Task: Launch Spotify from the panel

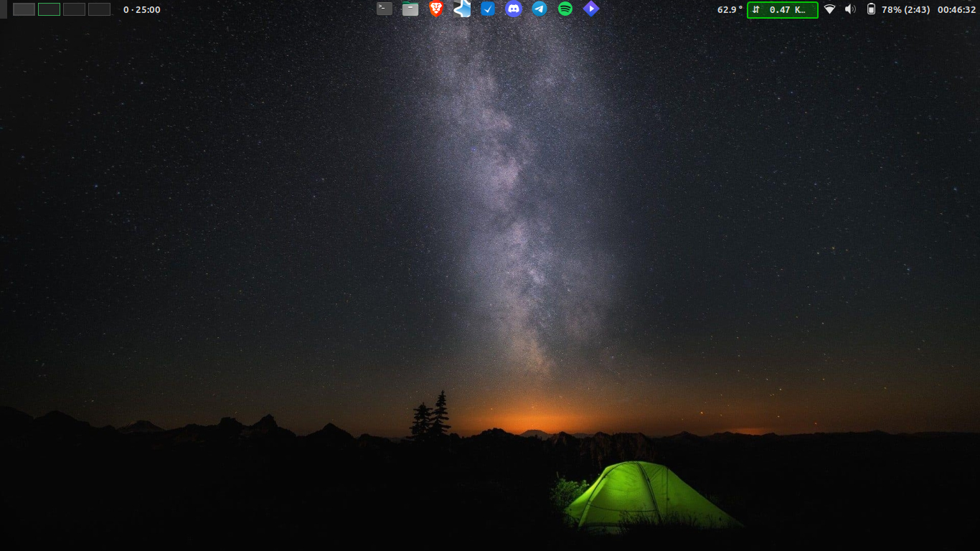Action: pyautogui.click(x=565, y=9)
